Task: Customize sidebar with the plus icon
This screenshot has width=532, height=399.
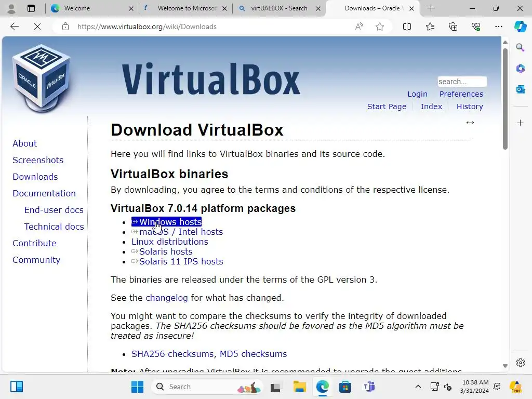Action: (520, 123)
